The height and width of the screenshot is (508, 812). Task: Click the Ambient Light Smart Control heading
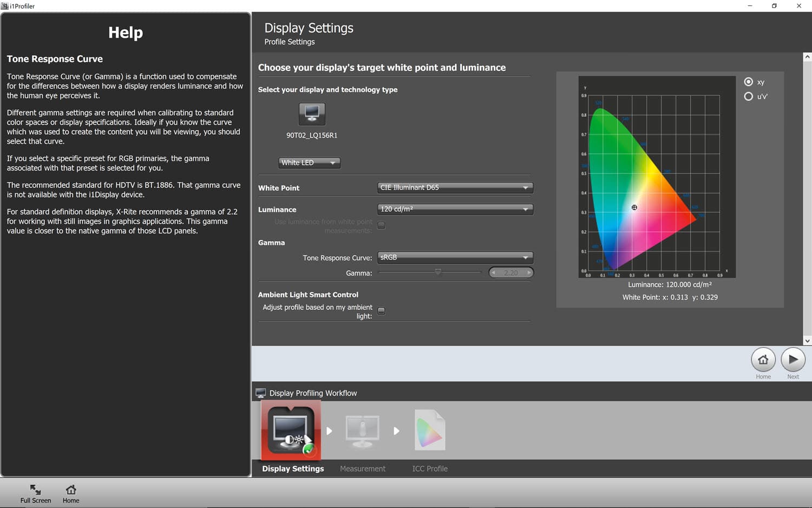coord(308,295)
